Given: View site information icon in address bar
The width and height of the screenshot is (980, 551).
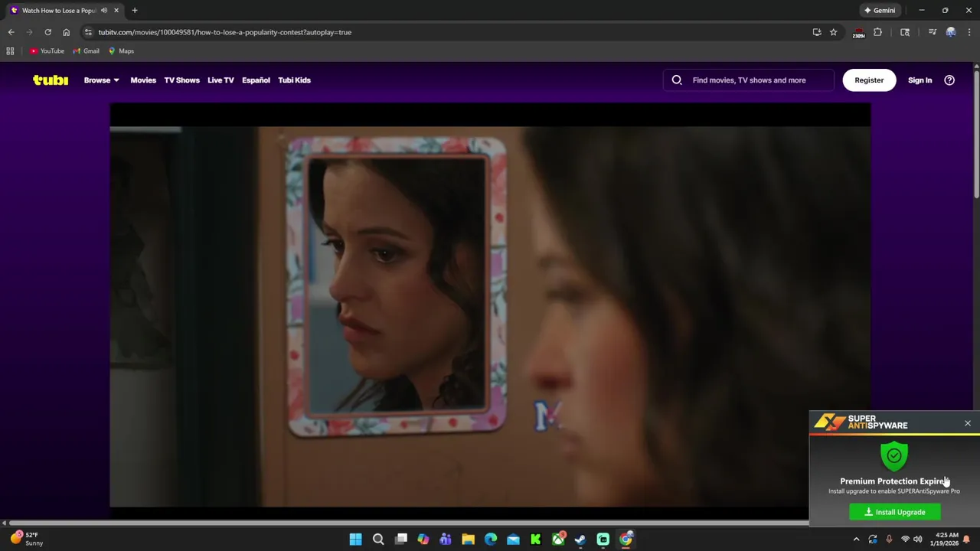Looking at the screenshot, I should pos(88,32).
